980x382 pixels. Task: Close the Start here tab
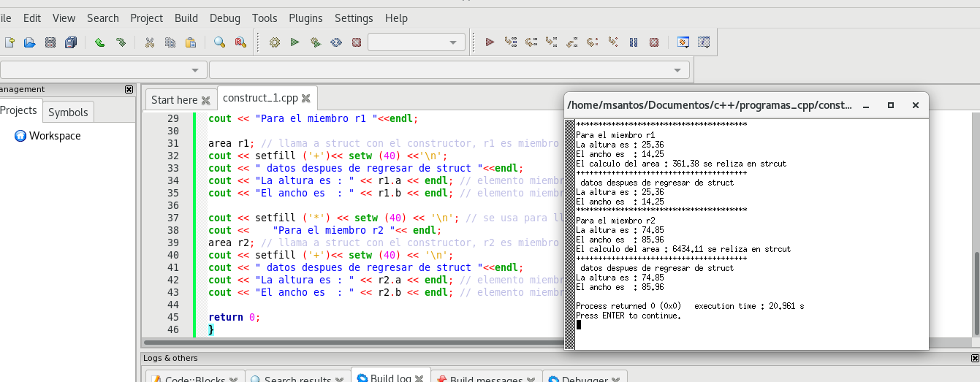[205, 100]
